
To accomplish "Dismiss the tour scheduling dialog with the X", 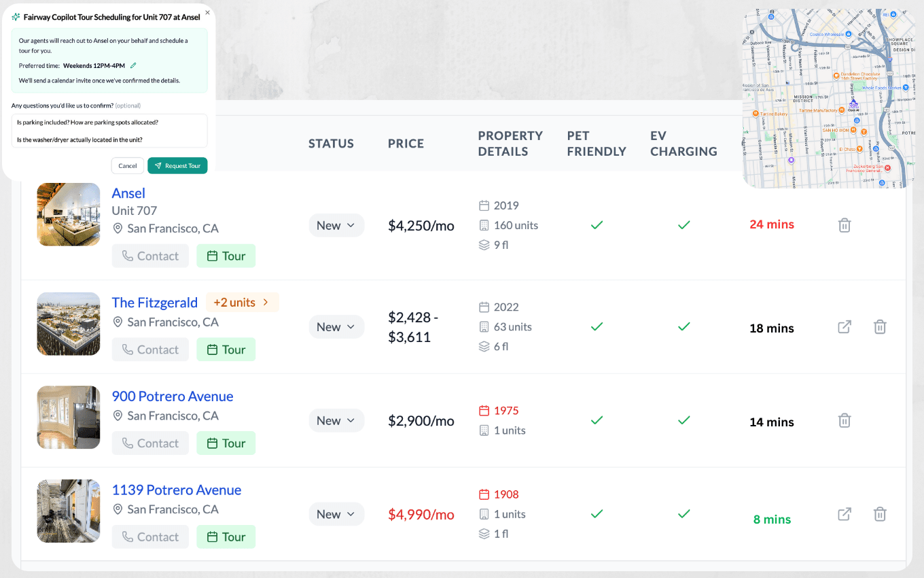I will [207, 12].
